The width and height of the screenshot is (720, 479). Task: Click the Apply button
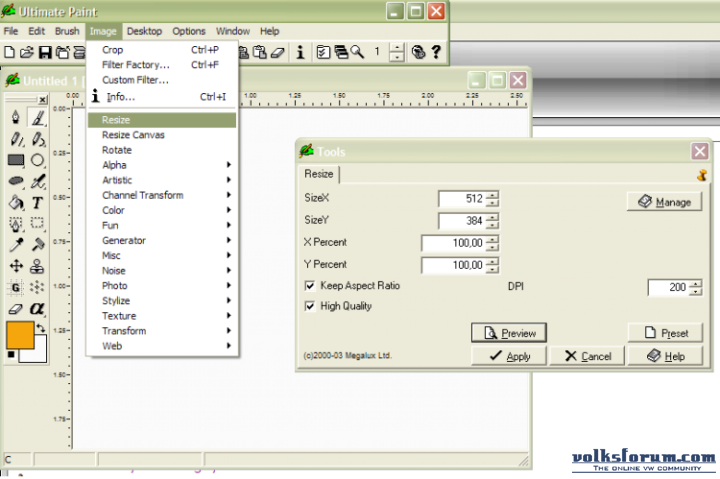[509, 356]
